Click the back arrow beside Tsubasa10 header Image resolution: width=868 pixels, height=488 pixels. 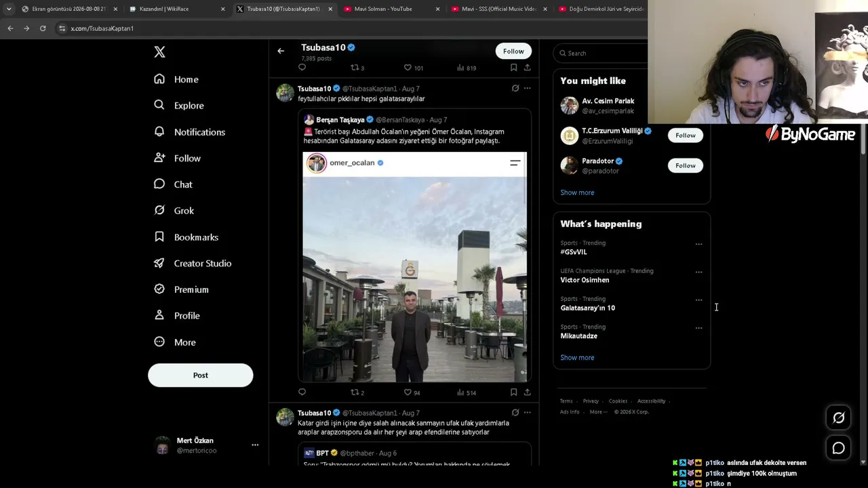(x=281, y=51)
